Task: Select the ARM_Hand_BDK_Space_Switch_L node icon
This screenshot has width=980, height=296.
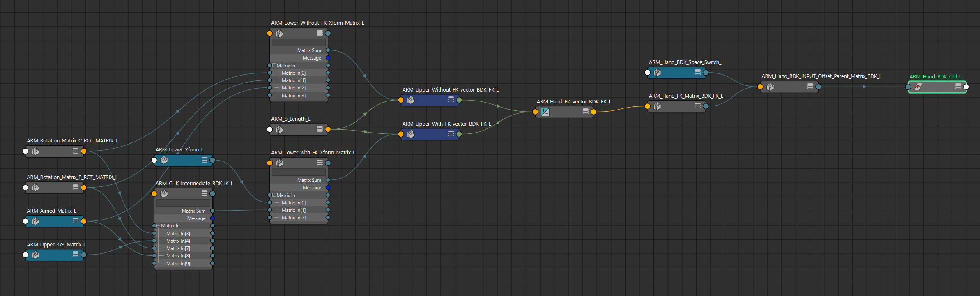Action: 657,73
